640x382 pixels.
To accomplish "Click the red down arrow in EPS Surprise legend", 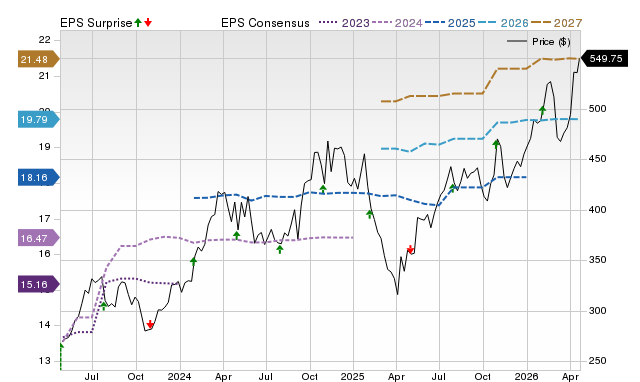I will click(x=148, y=22).
